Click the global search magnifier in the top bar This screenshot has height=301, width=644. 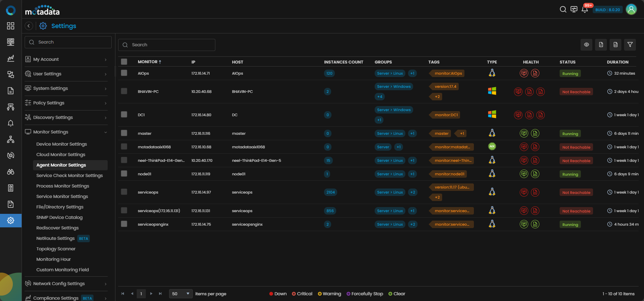coord(563,9)
